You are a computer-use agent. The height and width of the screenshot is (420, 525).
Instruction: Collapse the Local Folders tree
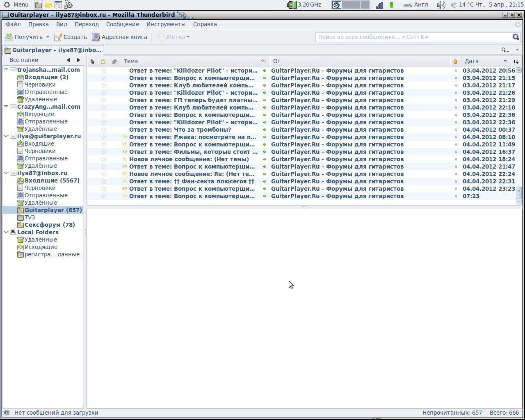6,232
